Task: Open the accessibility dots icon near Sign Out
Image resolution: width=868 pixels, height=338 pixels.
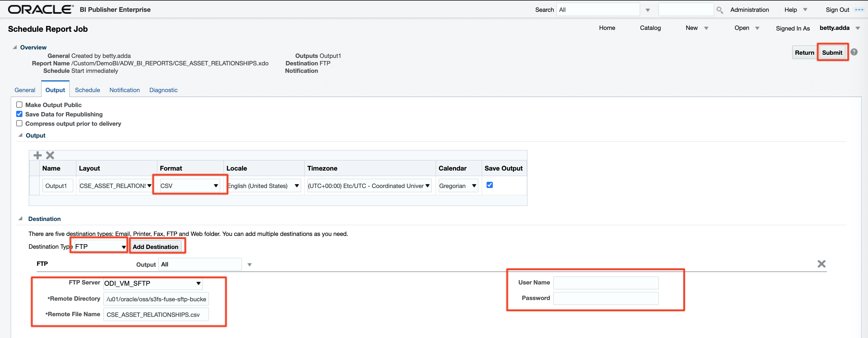Action: coord(859,10)
